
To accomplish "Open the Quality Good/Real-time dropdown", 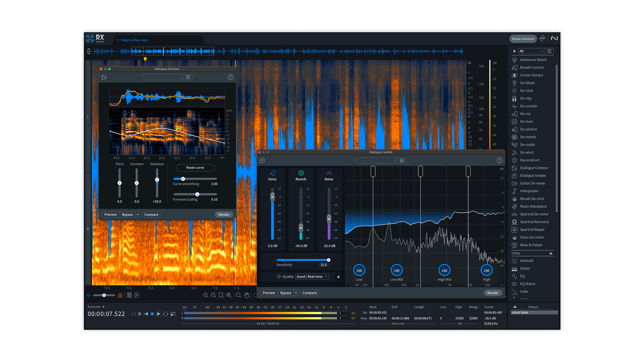I will click(x=312, y=277).
